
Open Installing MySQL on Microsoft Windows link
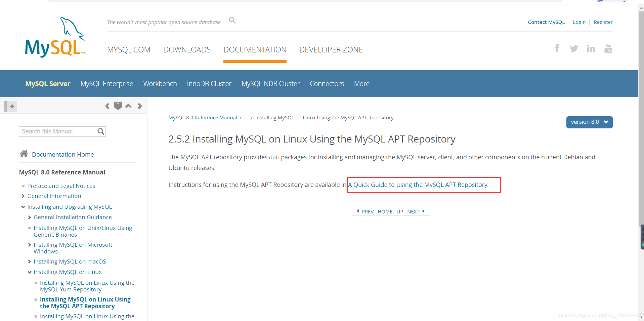73,248
